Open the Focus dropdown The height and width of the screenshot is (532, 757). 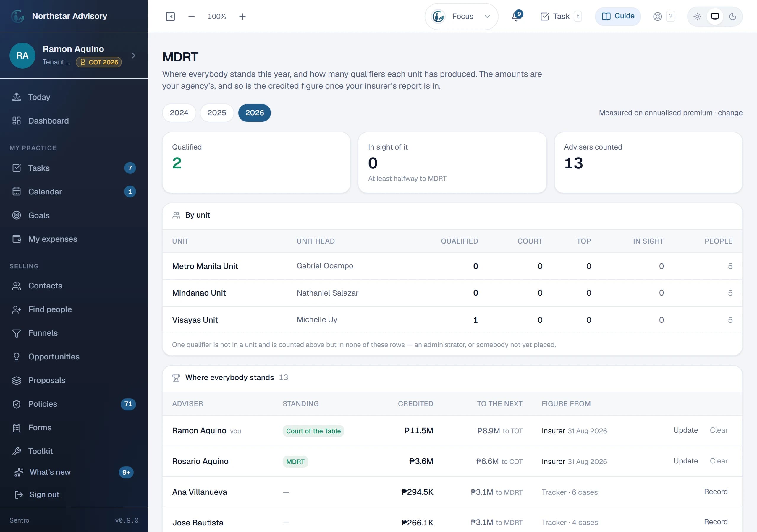[461, 17]
